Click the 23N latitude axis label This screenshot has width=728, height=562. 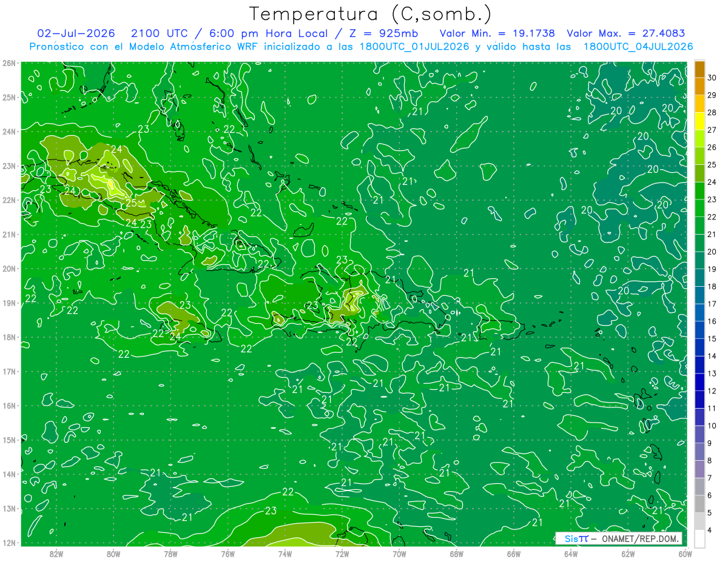8,166
